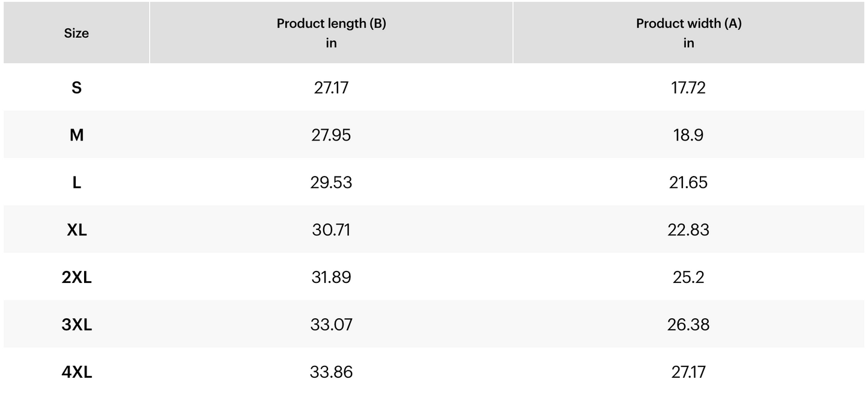Click the 29.53 length cell
Screen dimensions: 868x394
pos(331,183)
